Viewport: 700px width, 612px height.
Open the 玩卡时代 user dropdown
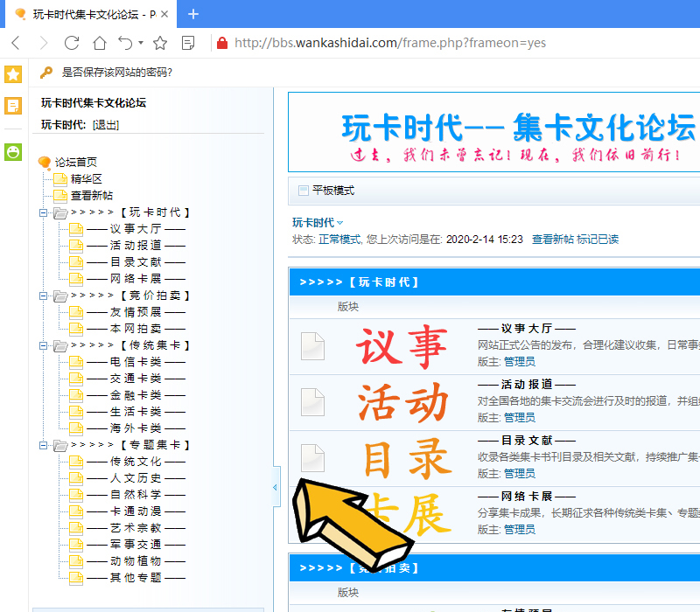click(318, 223)
